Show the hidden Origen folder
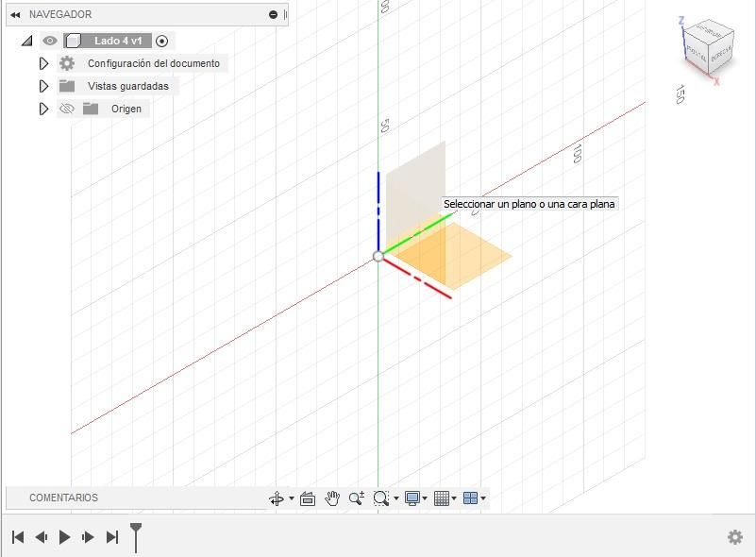This screenshot has width=756, height=557. (66, 109)
